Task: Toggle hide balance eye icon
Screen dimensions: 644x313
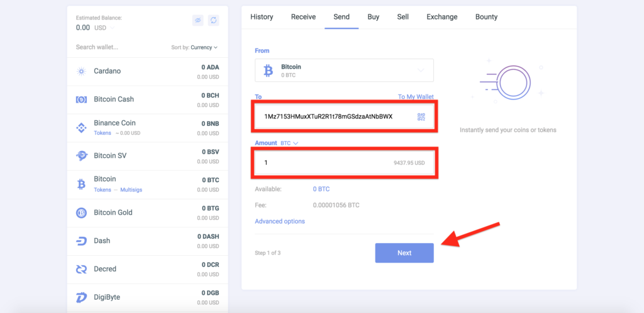Action: (198, 20)
